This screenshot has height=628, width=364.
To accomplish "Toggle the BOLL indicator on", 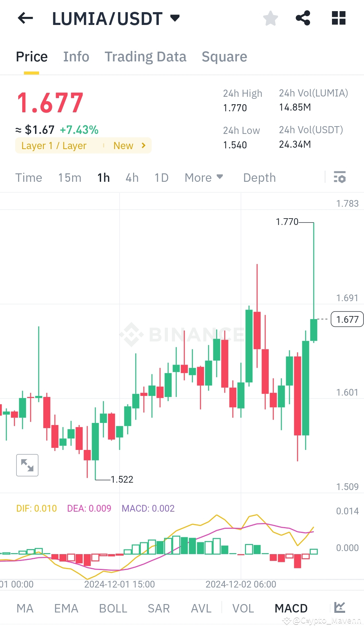I will [113, 608].
